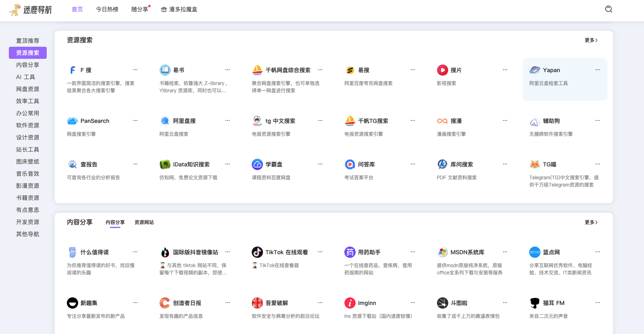Open the three-dot menu for 千帆TG搜索

pos(413,120)
